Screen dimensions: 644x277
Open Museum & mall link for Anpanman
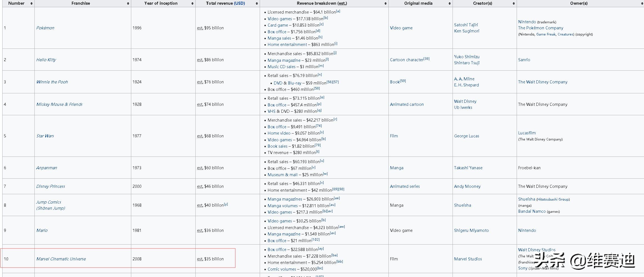coord(282,175)
